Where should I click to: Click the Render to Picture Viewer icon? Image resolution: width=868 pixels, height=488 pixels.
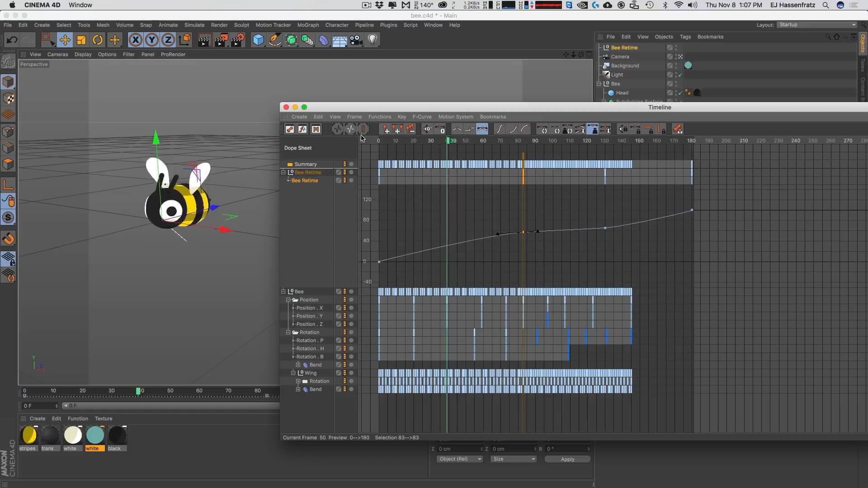click(221, 40)
